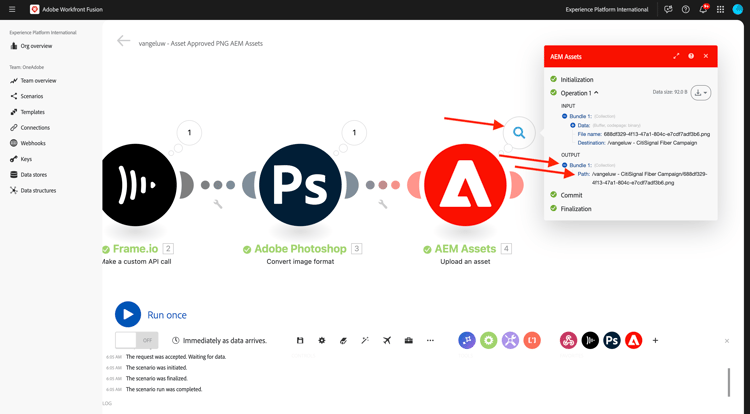Screen dimensions: 750x414
Task: Click the Immediately as data arrives schedule
Action: click(220, 341)
